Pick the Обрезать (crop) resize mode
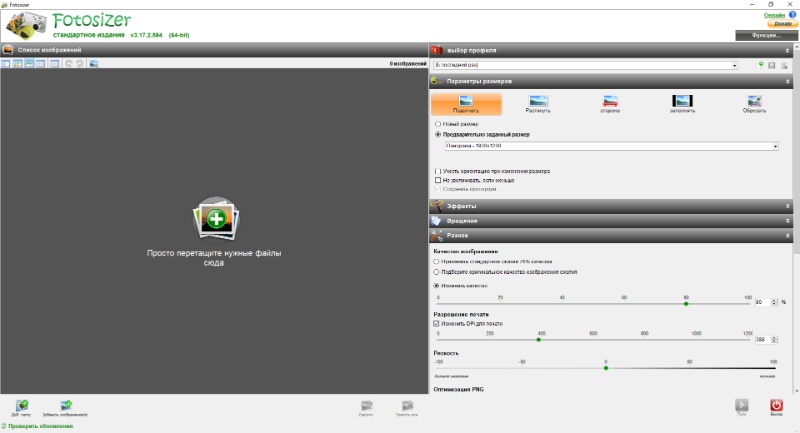 pyautogui.click(x=754, y=104)
